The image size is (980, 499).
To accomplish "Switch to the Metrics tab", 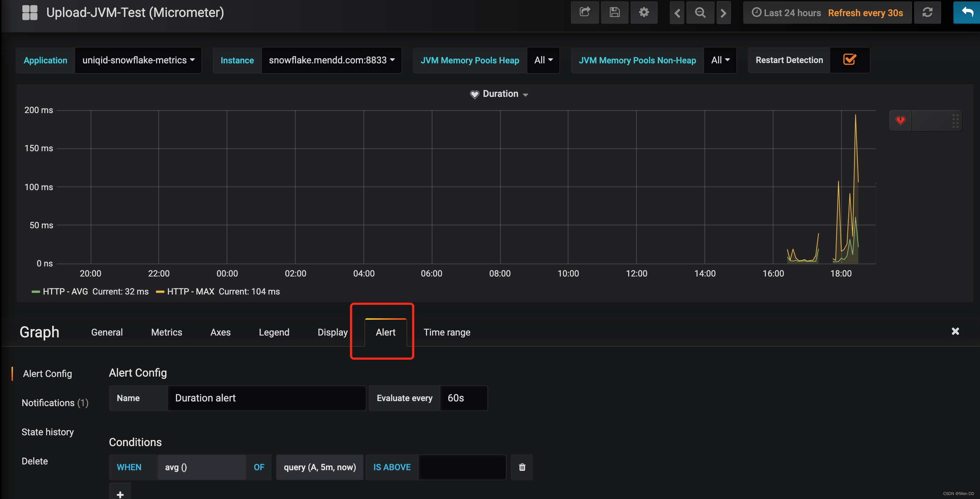I will (166, 332).
